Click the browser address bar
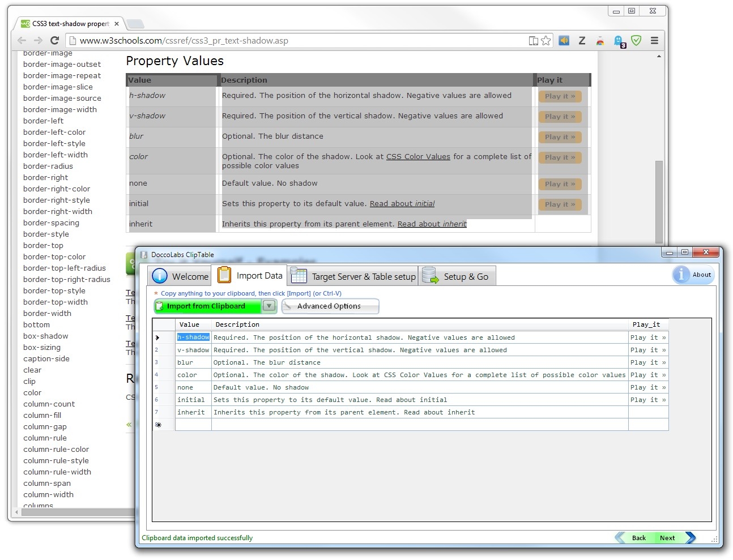The image size is (733, 560). click(295, 41)
